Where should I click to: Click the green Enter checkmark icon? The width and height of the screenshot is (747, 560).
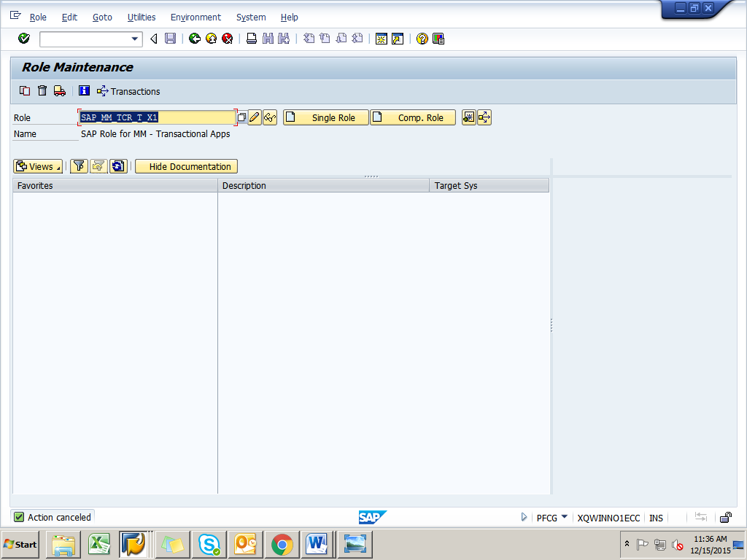[24, 39]
